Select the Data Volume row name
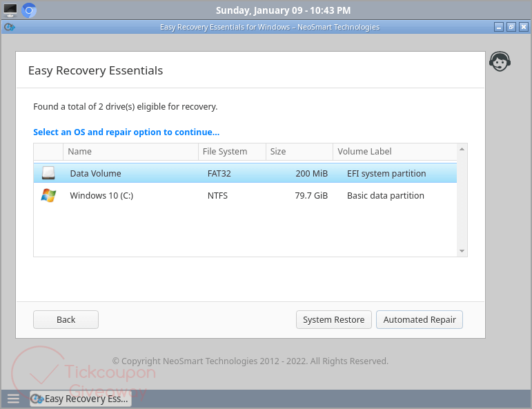The height and width of the screenshot is (409, 532). 95,173
